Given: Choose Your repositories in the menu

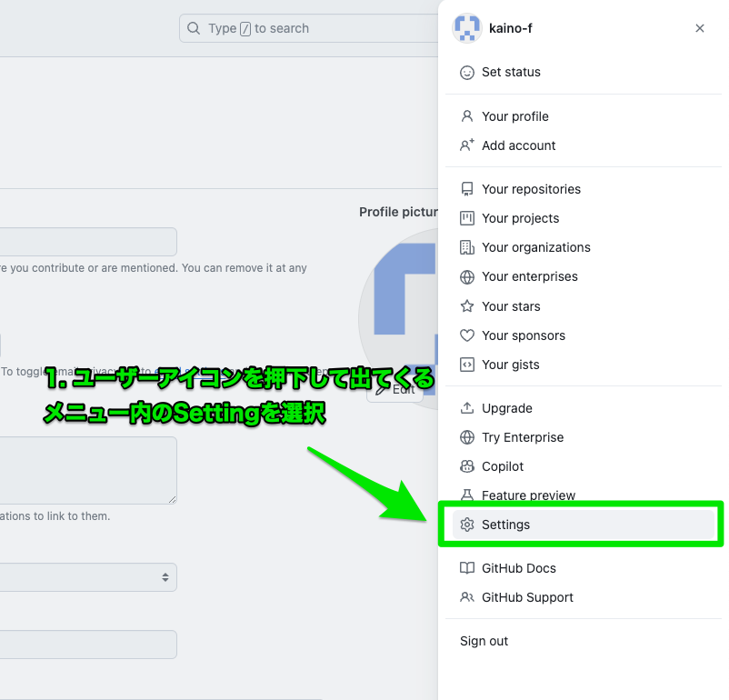Looking at the screenshot, I should click(532, 189).
